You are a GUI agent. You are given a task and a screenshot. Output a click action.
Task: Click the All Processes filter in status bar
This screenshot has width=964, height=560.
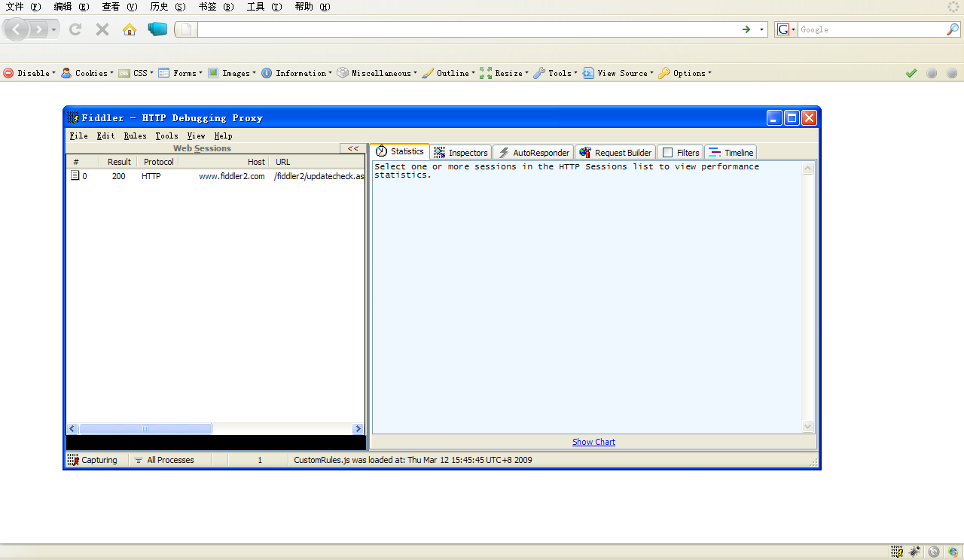[164, 460]
